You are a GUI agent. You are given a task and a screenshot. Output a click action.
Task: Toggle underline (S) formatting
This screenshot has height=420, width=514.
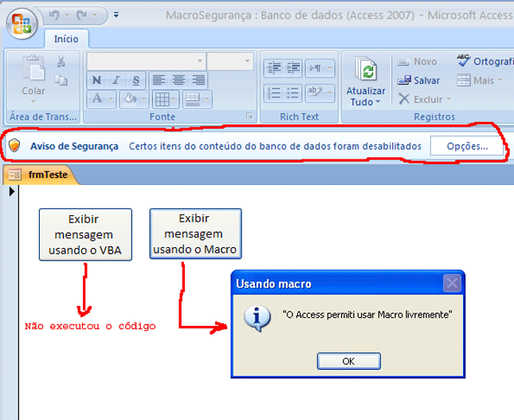(x=136, y=80)
